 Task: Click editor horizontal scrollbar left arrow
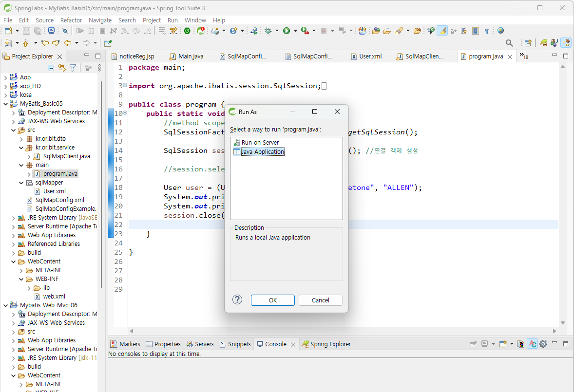tap(132, 331)
